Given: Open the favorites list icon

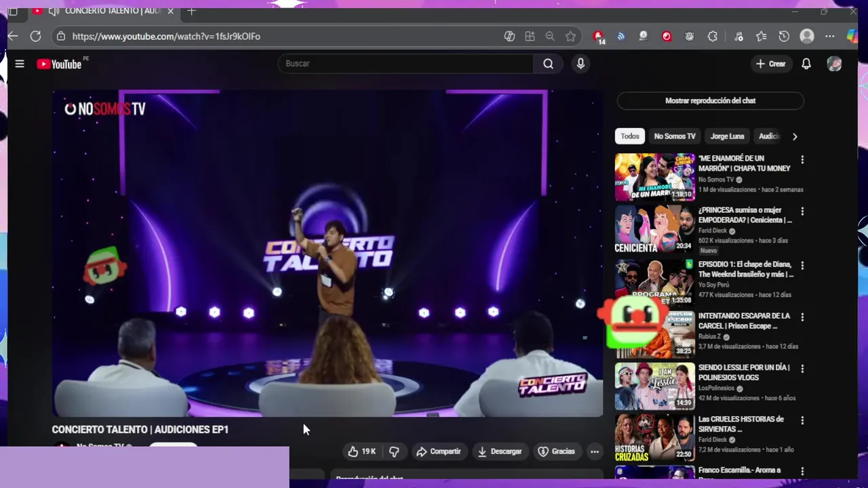Looking at the screenshot, I should (762, 37).
